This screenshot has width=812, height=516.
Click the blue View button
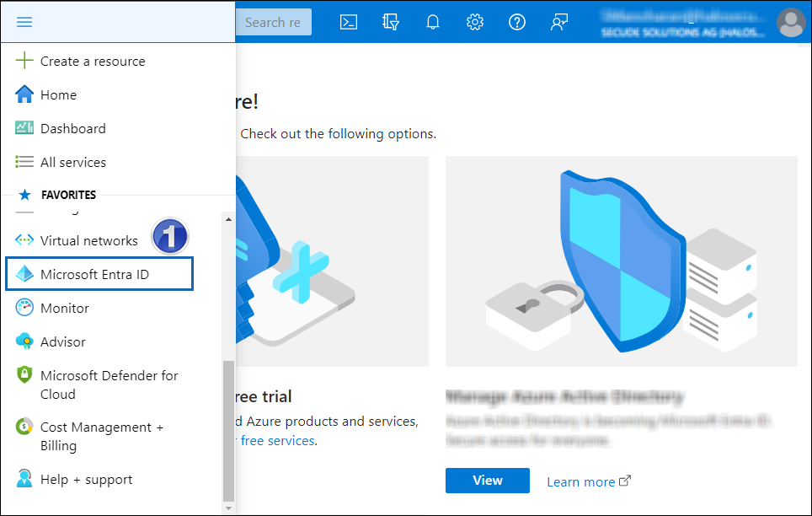(487, 481)
